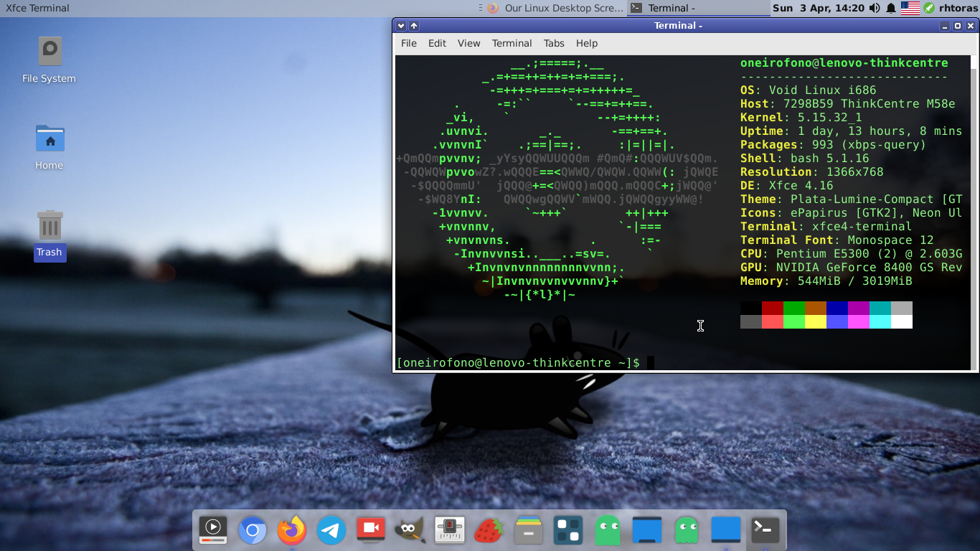This screenshot has height=551, width=980.
Task: Click the US flag keyboard layout indicator
Action: (x=910, y=8)
